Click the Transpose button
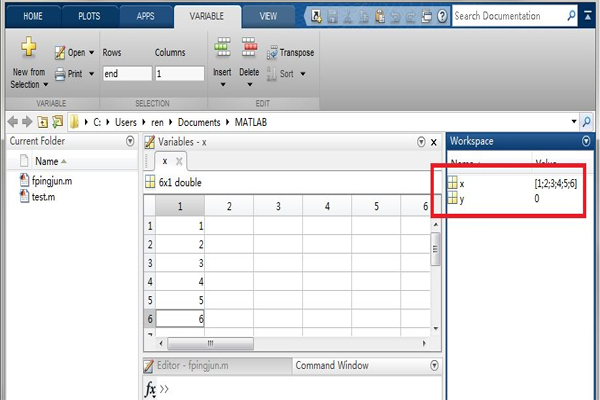The width and height of the screenshot is (600, 400). (x=290, y=52)
